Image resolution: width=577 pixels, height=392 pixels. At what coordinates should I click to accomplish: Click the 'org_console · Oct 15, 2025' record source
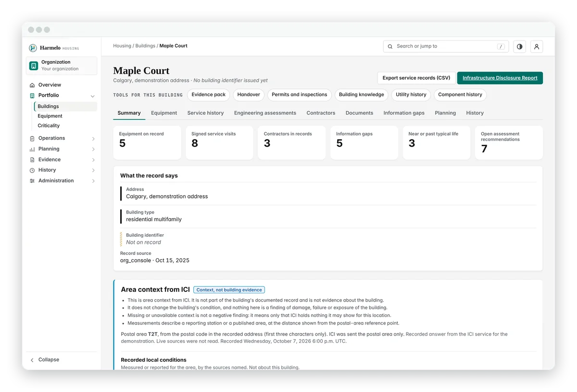pyautogui.click(x=155, y=261)
